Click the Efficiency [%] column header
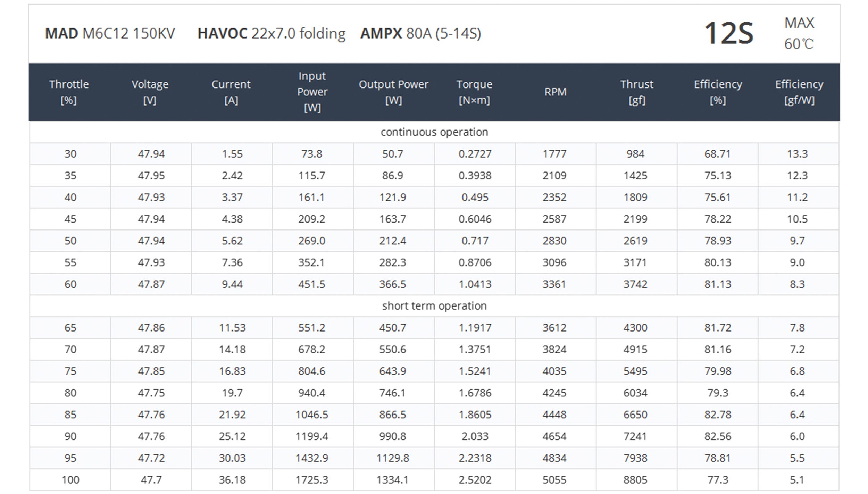Image resolution: width=868 pixels, height=494 pixels. click(718, 92)
